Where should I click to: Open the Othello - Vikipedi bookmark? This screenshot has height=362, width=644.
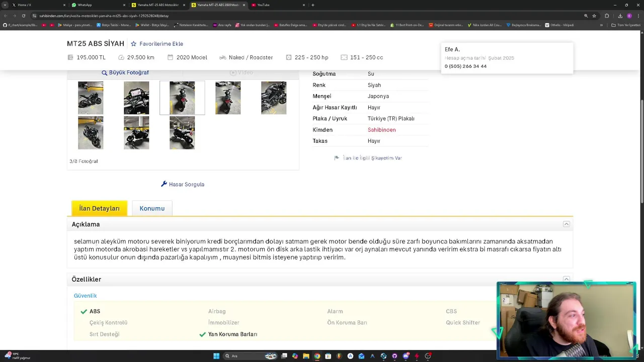click(x=559, y=25)
